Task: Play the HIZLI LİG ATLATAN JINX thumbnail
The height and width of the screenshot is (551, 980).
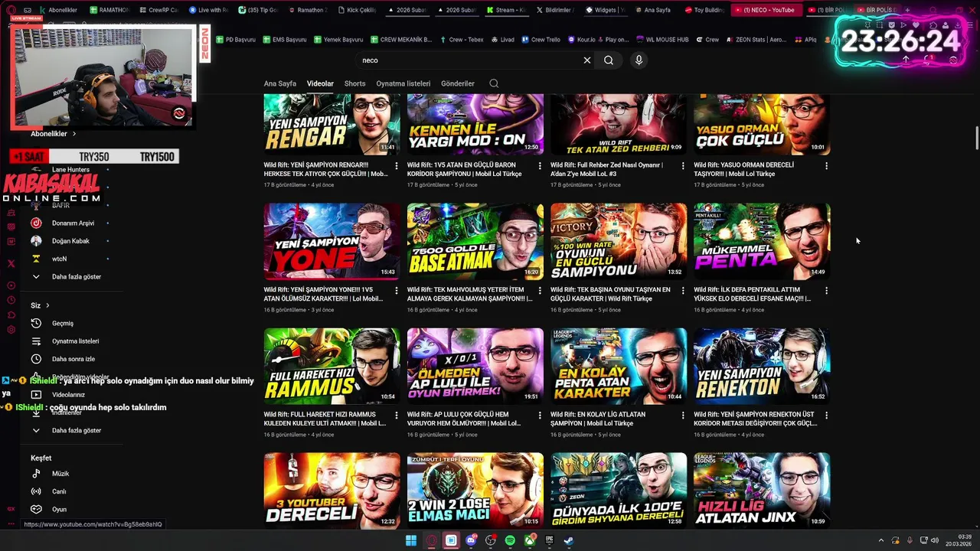Action: 762,490
